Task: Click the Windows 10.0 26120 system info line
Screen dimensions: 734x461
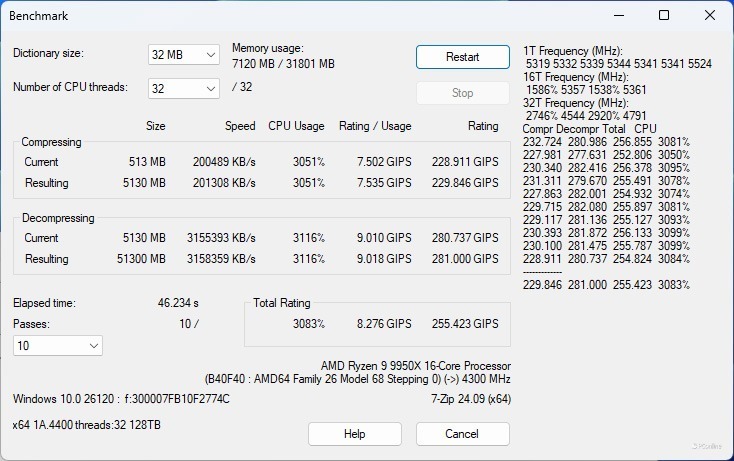Action: point(121,399)
